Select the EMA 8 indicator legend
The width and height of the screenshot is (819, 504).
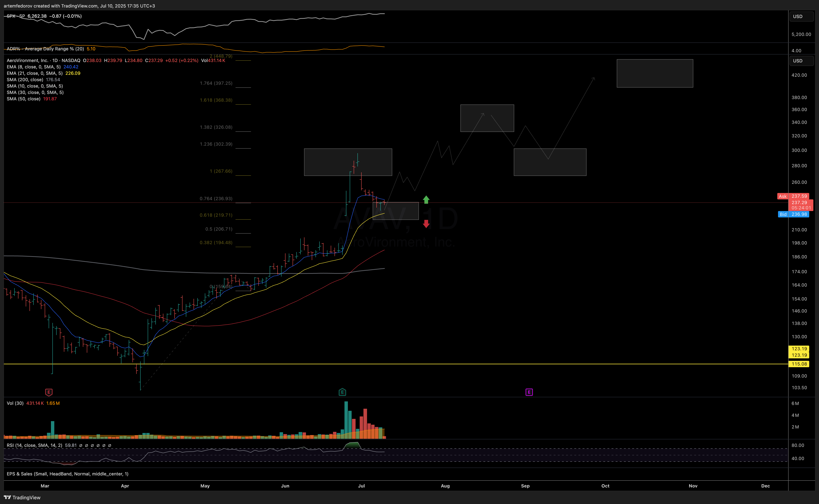click(x=34, y=67)
